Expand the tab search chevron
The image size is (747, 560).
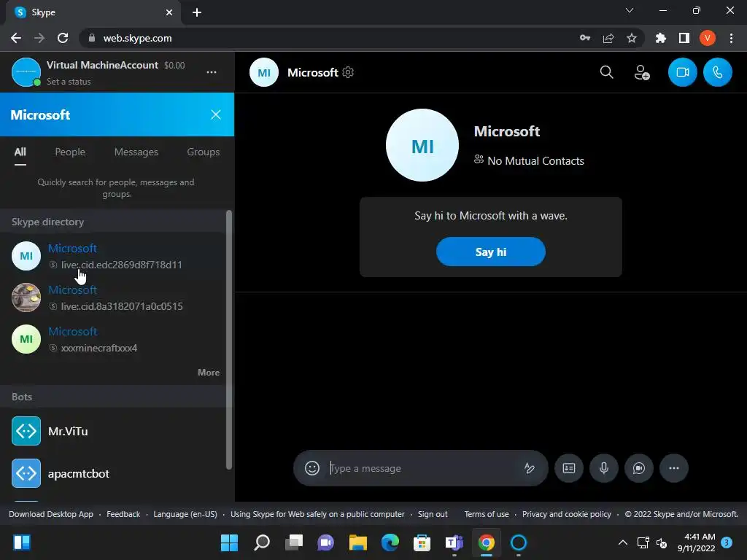pos(630,10)
